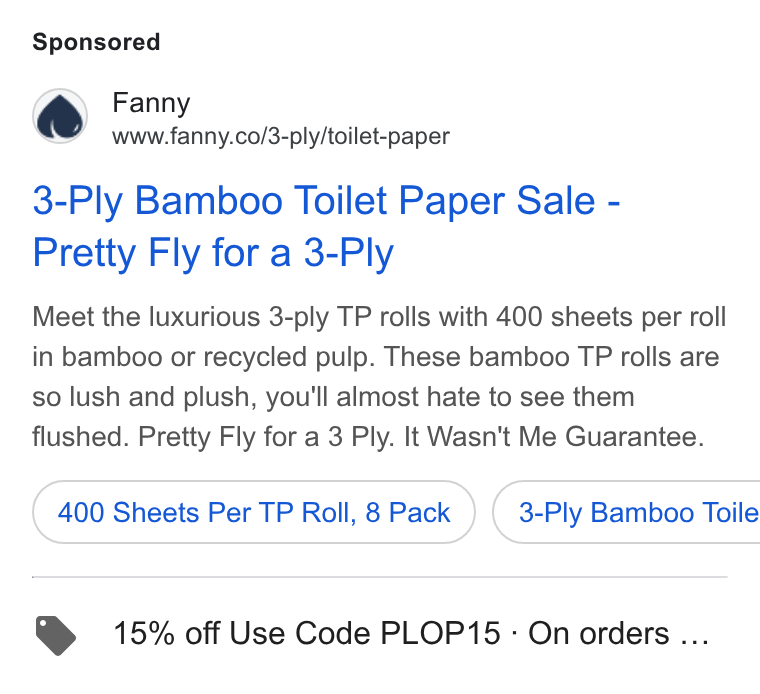This screenshot has height=694, width=760.
Task: Click the "It Wasn't Me Guarantee" text
Action: (x=554, y=437)
